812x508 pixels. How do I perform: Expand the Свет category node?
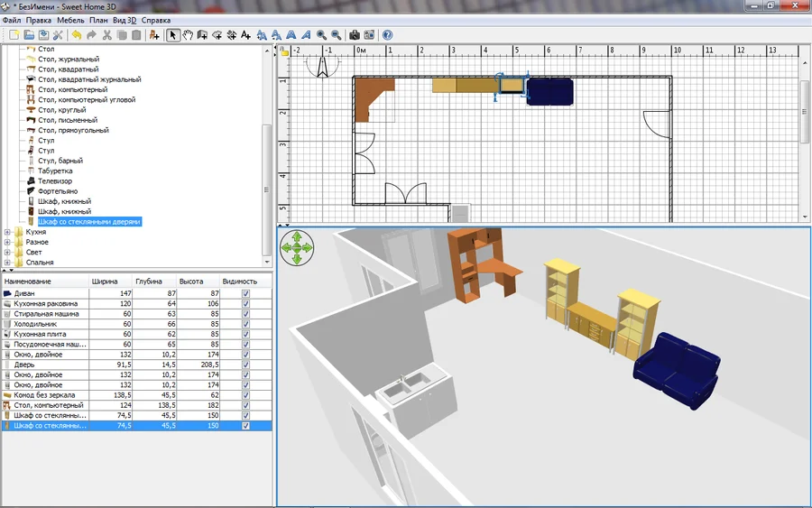(8, 253)
